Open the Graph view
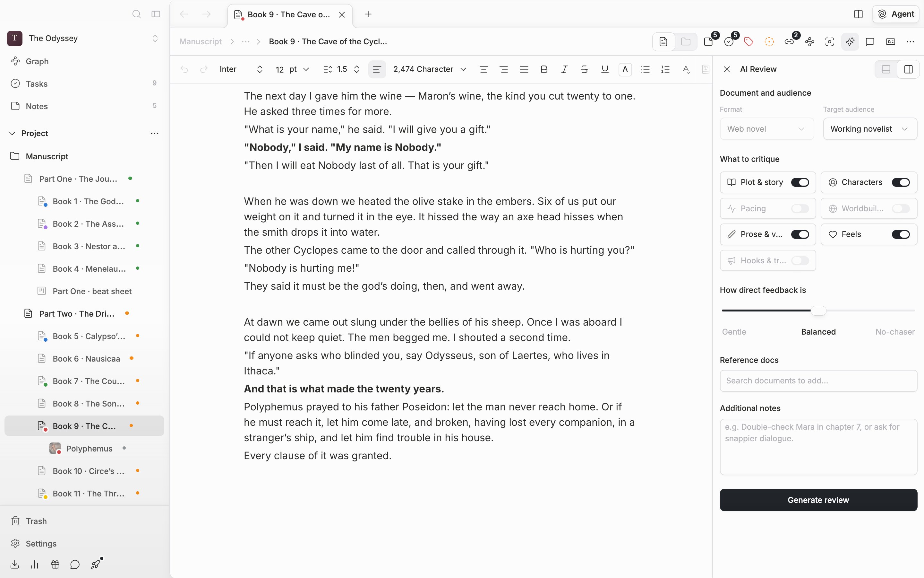Image resolution: width=924 pixels, height=578 pixels. point(37,61)
